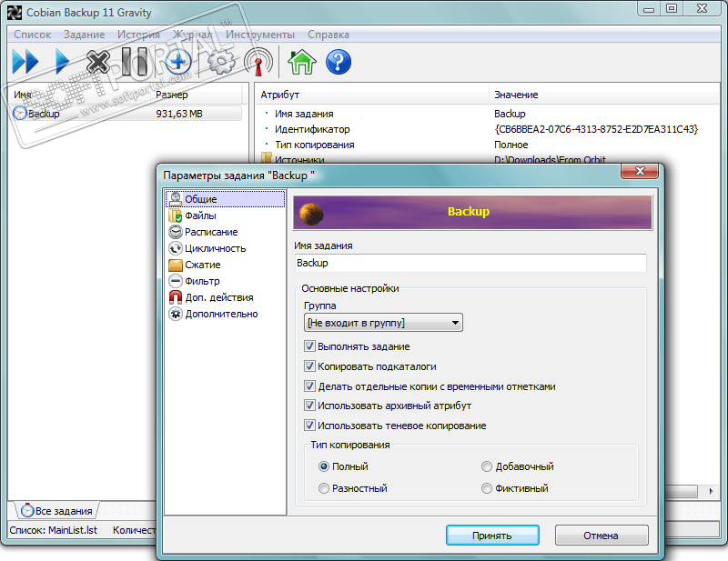Viewport: 728px width, 561px height.
Task: Toggle "Копировать подкаталоги" checkbox
Action: 309,366
